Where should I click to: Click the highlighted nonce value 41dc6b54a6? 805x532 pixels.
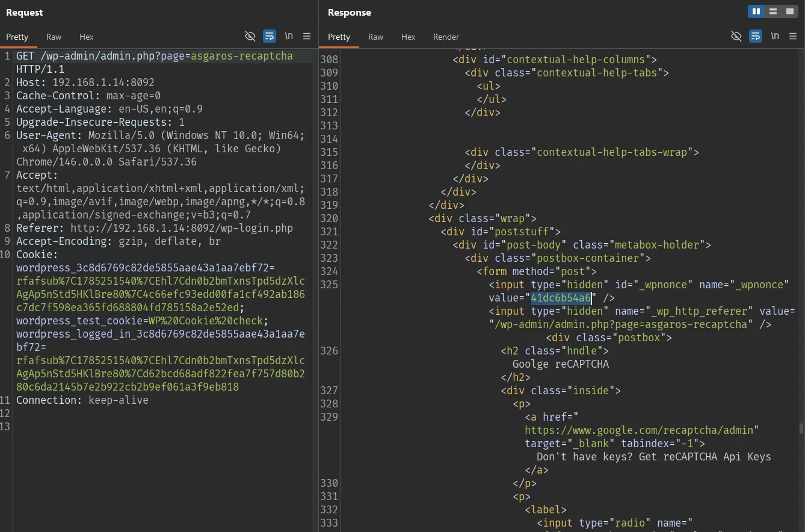pyautogui.click(x=561, y=298)
